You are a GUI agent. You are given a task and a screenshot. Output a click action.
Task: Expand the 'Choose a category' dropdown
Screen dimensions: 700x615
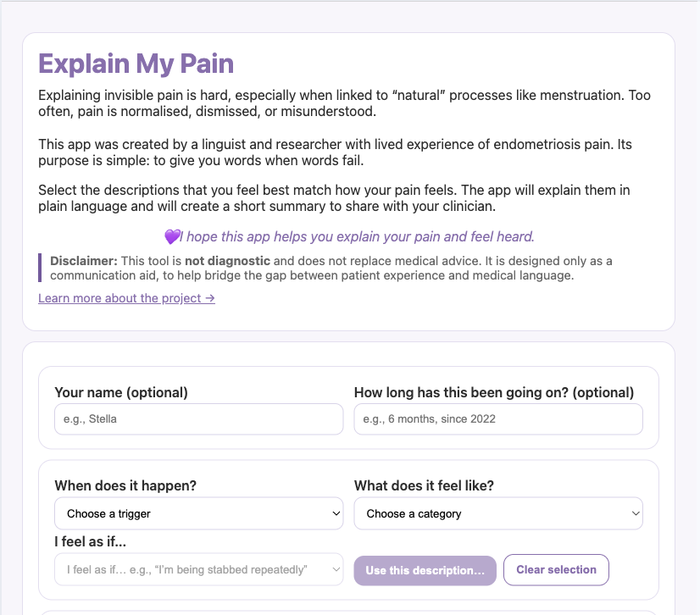pos(497,513)
